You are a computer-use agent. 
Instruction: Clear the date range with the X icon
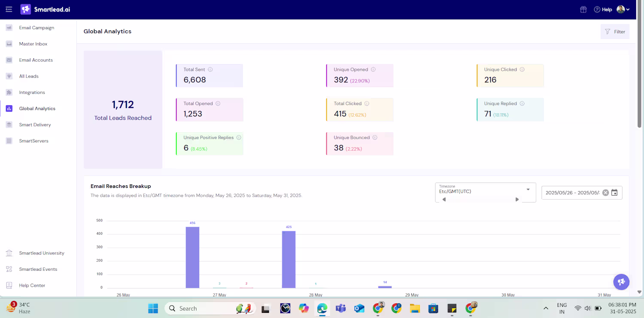(x=605, y=193)
